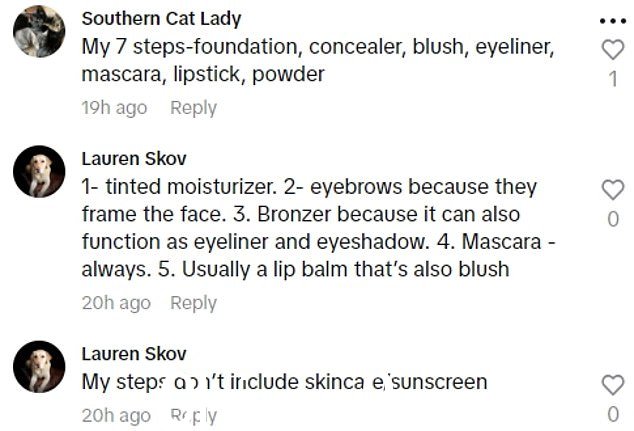The width and height of the screenshot is (634, 431).
Task: Open Lauren Skov username above skincare comment
Action: [134, 354]
